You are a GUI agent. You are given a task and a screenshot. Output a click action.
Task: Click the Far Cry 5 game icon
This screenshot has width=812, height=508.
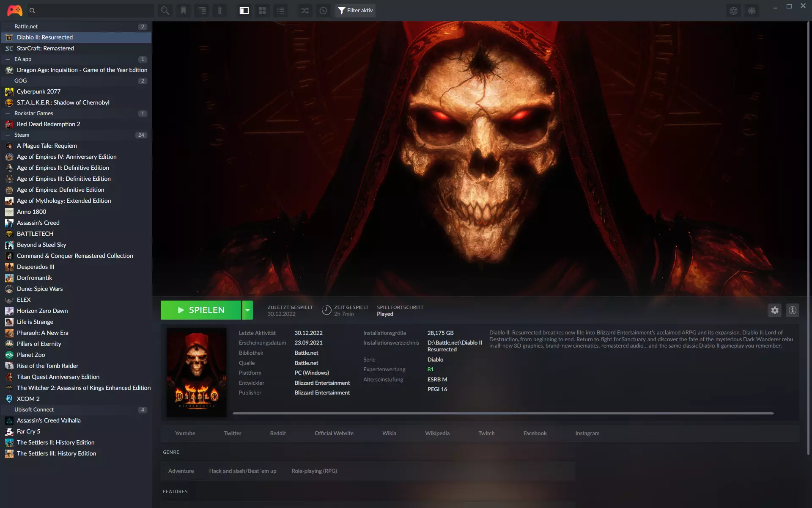pos(9,431)
